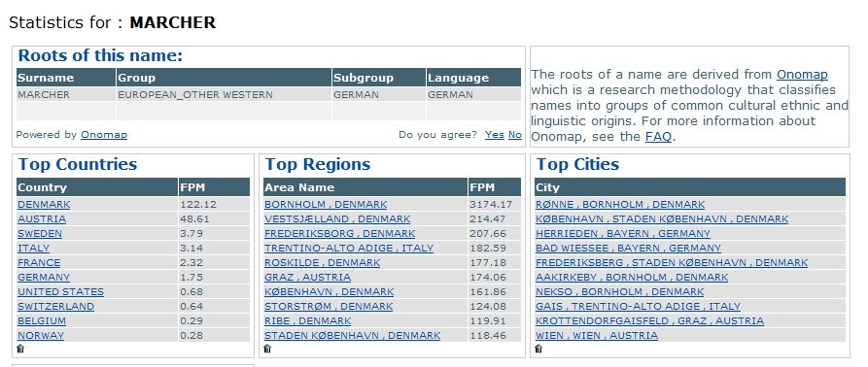Screen dimensions: 868x367
Task: Open BAD WIESSEE, BAYERN city link
Action: (628, 249)
